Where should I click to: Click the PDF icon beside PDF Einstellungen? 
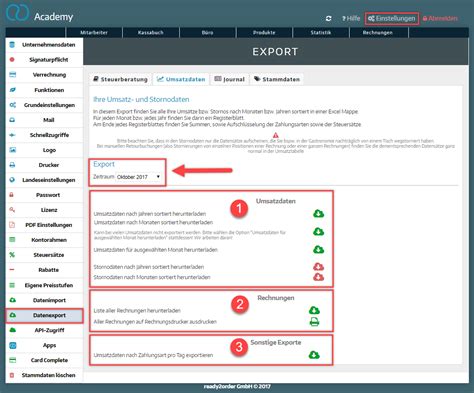click(12, 225)
